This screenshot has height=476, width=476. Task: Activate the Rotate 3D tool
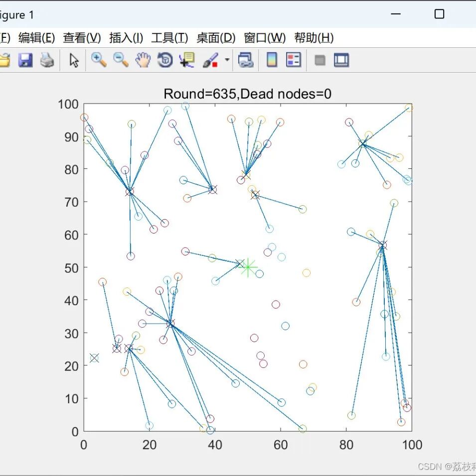tap(165, 60)
